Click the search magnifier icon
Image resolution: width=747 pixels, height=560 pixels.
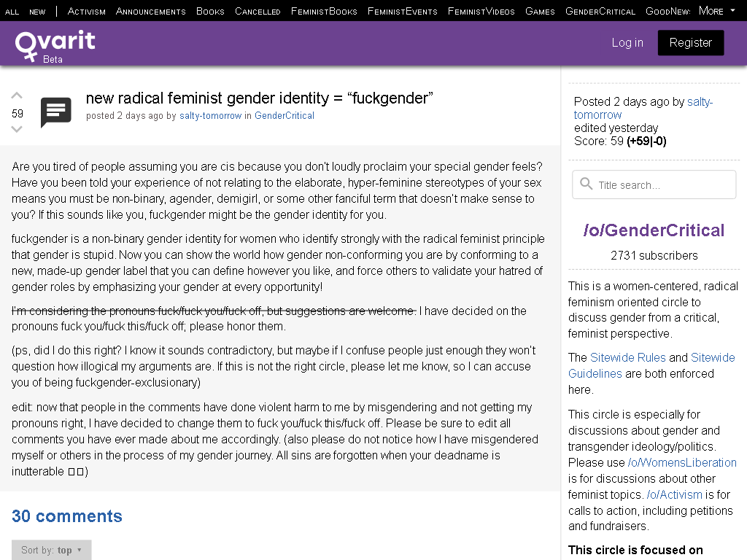[586, 184]
